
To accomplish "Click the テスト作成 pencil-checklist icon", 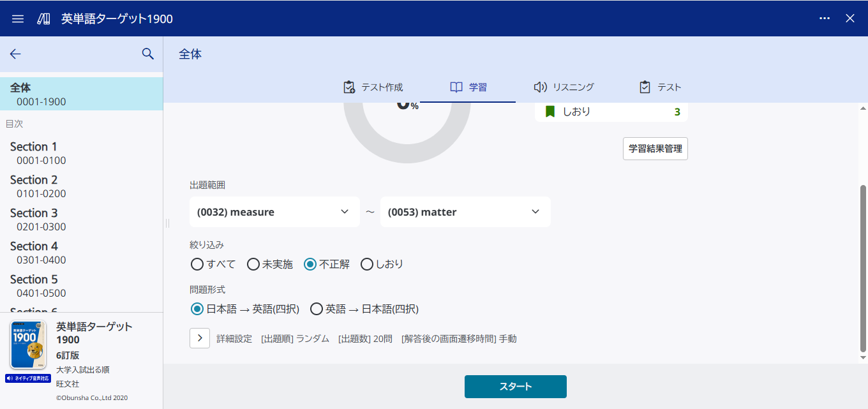I will (348, 86).
